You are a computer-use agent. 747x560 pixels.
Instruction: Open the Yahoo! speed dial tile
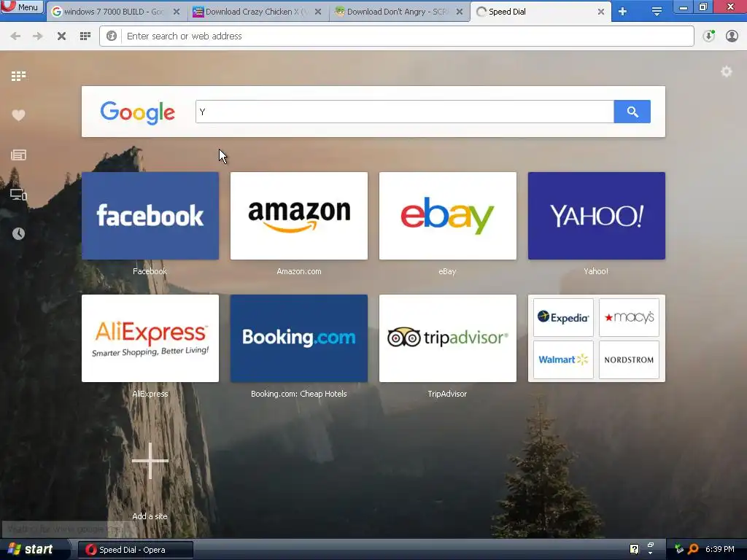coord(597,216)
